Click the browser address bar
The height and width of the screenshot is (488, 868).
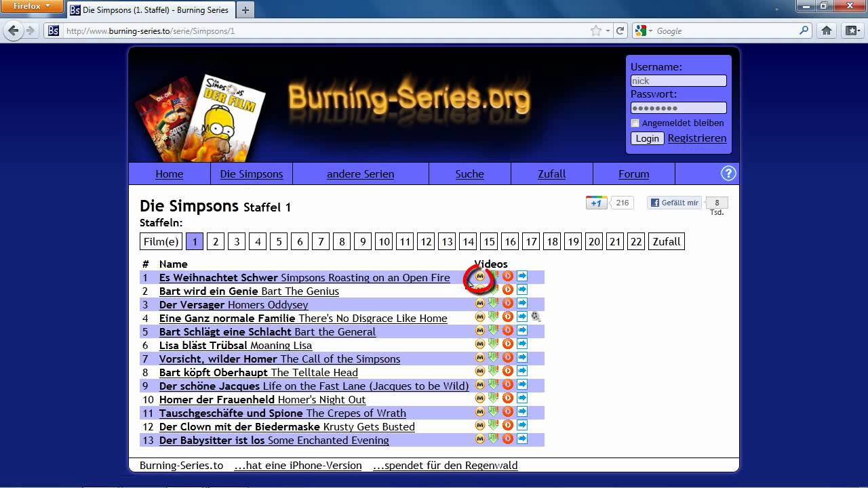pos(325,30)
